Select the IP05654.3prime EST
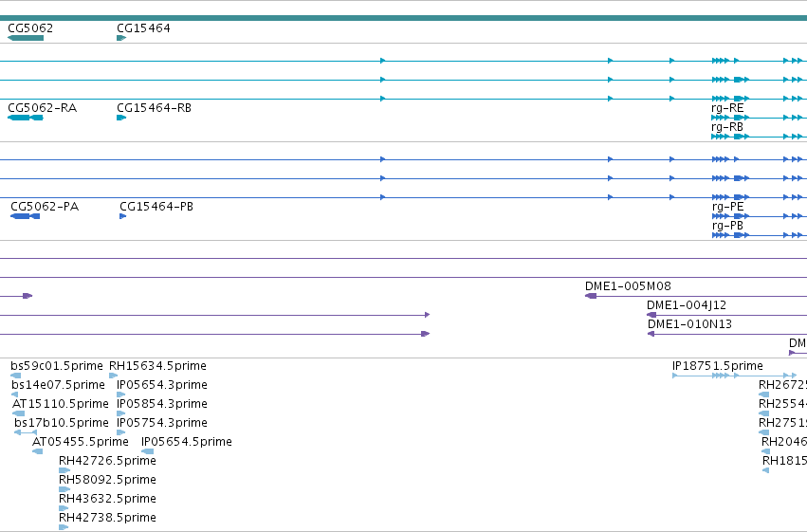807x532 pixels. (121, 394)
